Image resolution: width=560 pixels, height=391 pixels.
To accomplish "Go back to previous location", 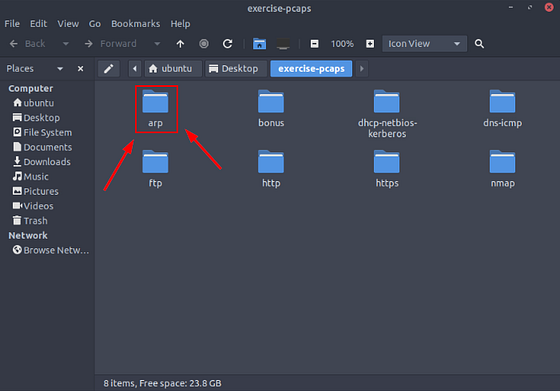I will [28, 44].
